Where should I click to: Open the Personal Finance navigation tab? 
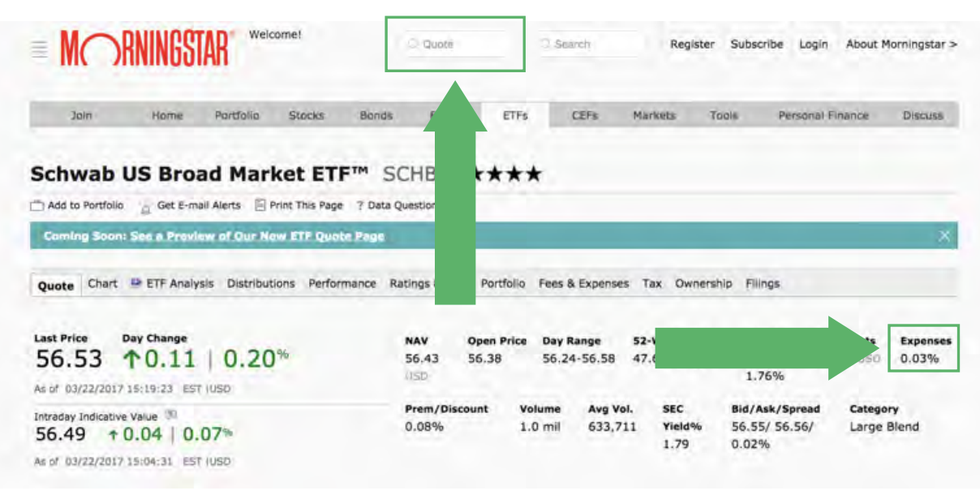coord(823,115)
